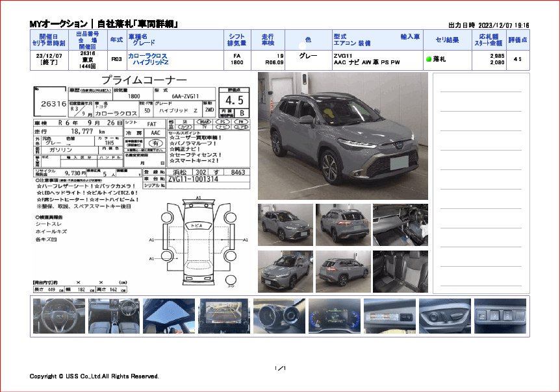Click the 26316 lot number box

coord(53,103)
